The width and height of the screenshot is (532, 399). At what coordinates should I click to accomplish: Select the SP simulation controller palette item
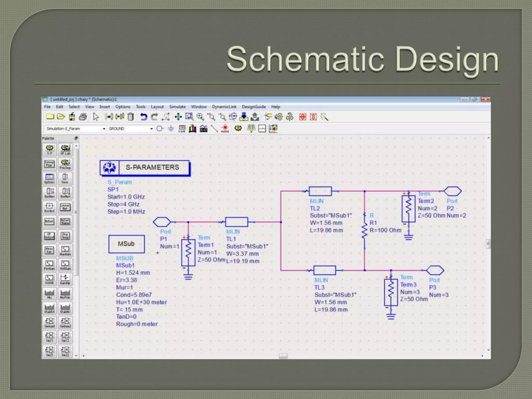[49, 150]
